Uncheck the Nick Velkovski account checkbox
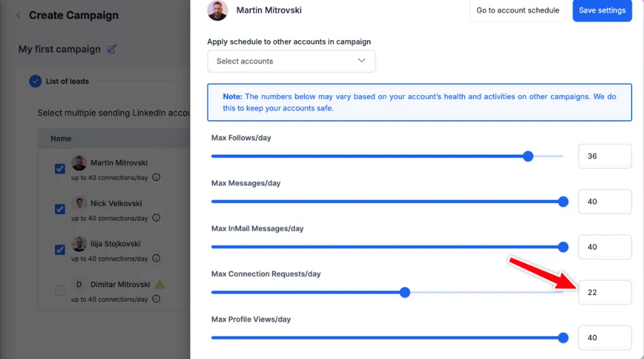644x359 pixels. tap(60, 209)
